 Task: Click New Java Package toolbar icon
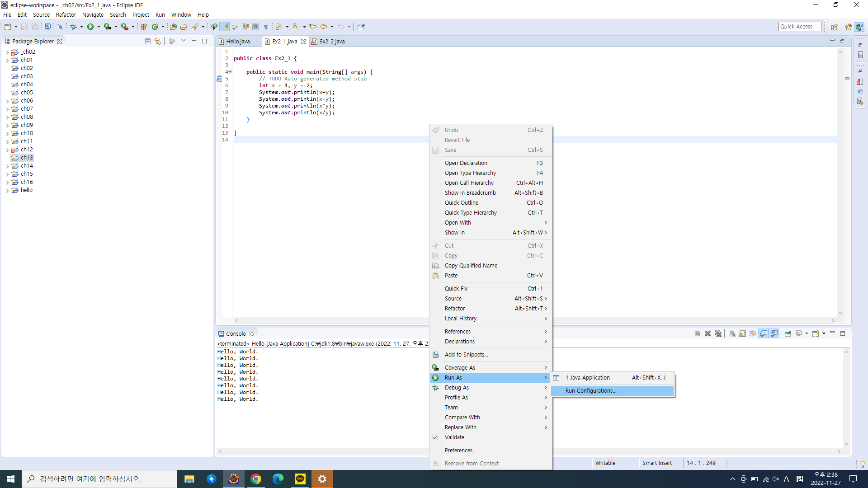coord(144,27)
